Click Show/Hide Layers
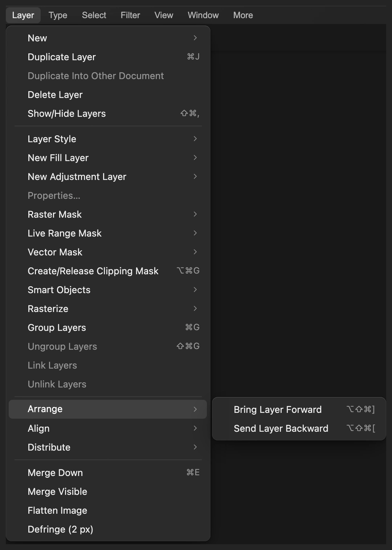This screenshot has width=392, height=550. click(108, 114)
